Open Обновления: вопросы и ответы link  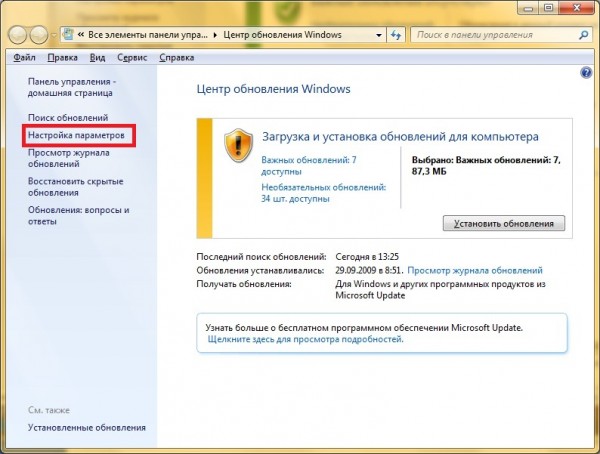coord(78,216)
